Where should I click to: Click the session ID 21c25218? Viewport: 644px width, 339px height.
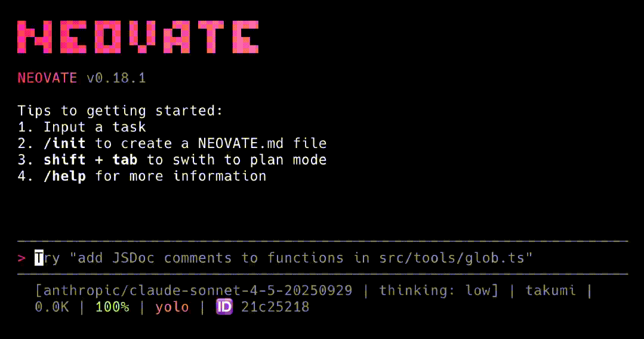(275, 307)
